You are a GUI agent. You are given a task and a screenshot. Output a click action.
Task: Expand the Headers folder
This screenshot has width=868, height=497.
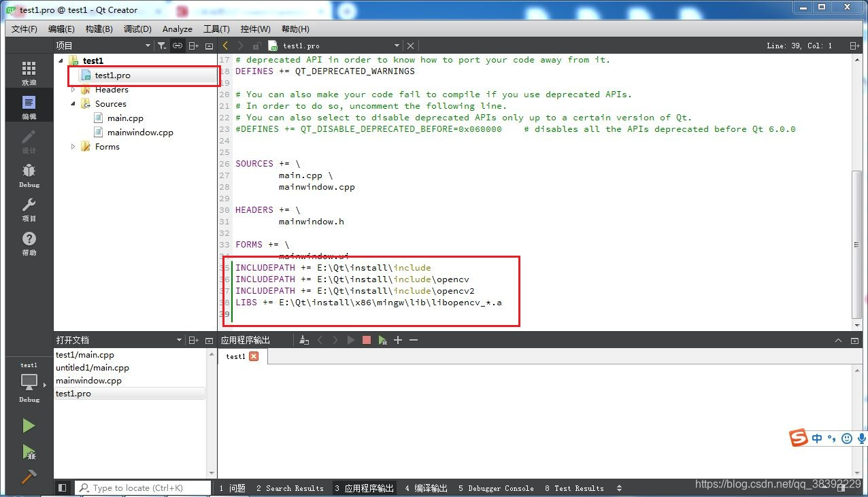click(x=73, y=89)
